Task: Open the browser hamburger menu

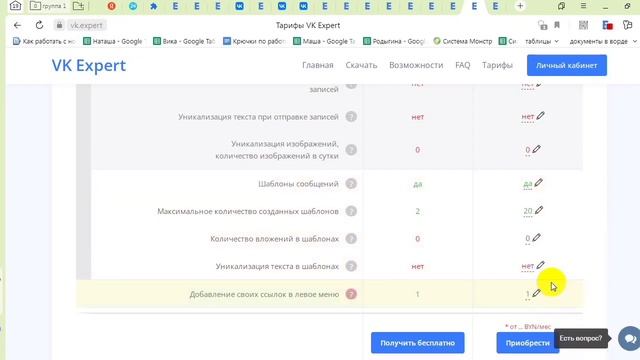Action: 583,6
